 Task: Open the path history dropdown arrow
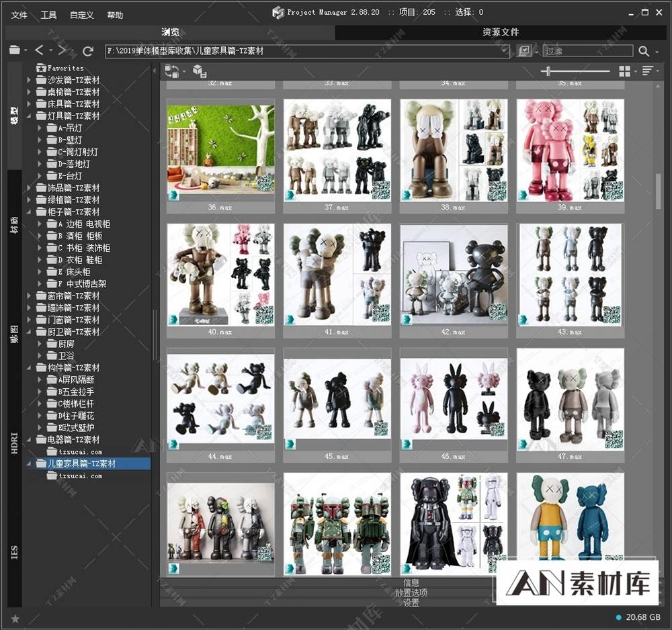505,51
